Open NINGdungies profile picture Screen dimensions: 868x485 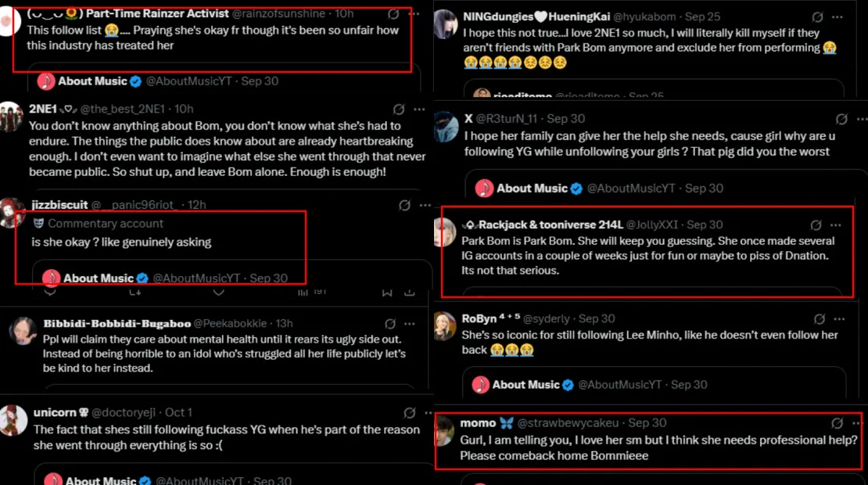(x=446, y=24)
